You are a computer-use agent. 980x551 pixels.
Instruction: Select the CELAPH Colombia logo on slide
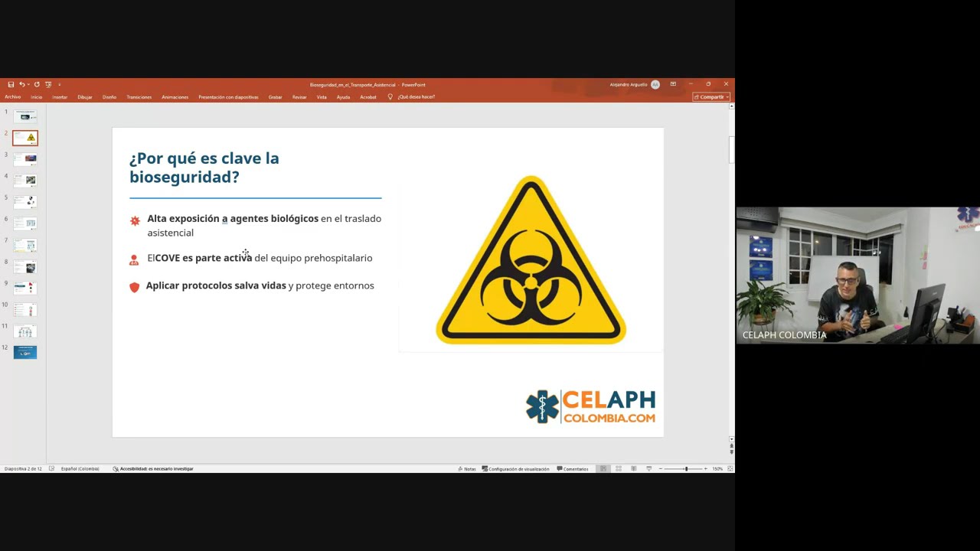(590, 406)
